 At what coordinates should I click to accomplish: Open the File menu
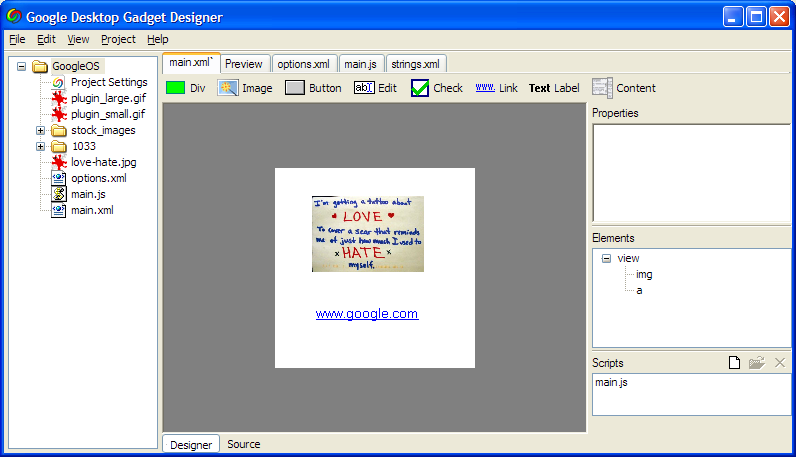pos(17,39)
